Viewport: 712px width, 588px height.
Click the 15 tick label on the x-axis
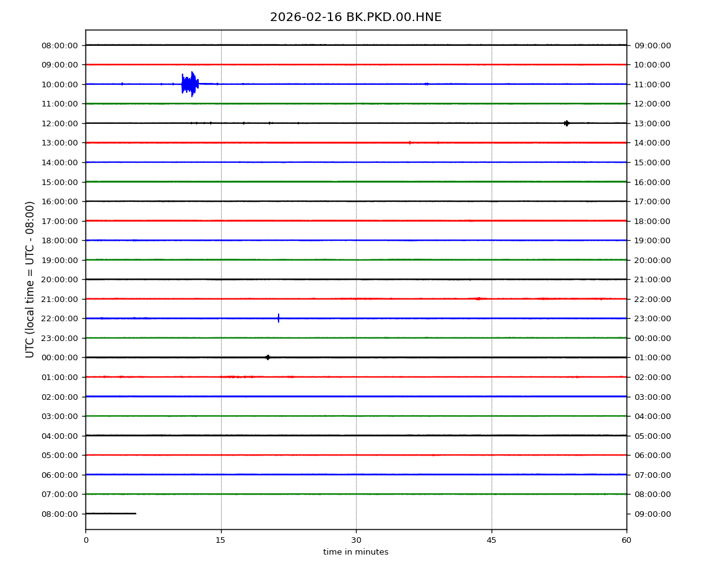tap(220, 540)
